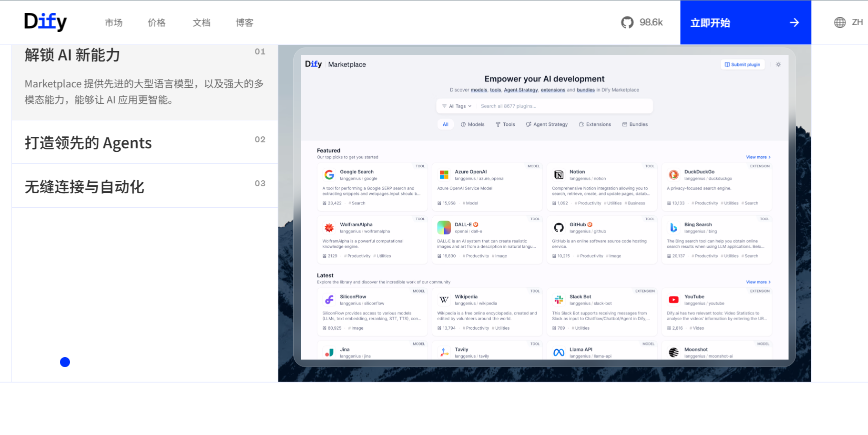Select the 解锁 AI 新能力 section
Screen dimensions: 868x435
(x=145, y=82)
